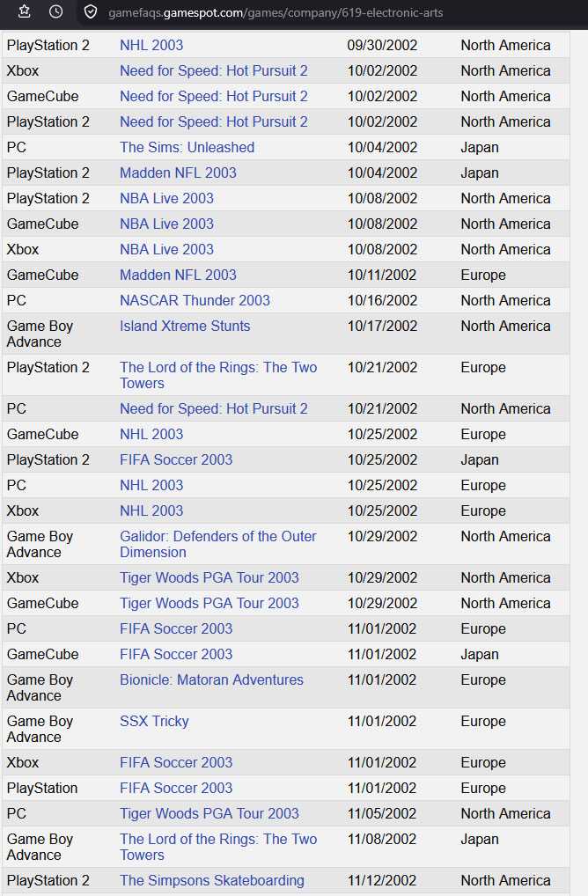Open FIFA Soccer 2003 GameCube link
588x896 pixels.
point(176,654)
